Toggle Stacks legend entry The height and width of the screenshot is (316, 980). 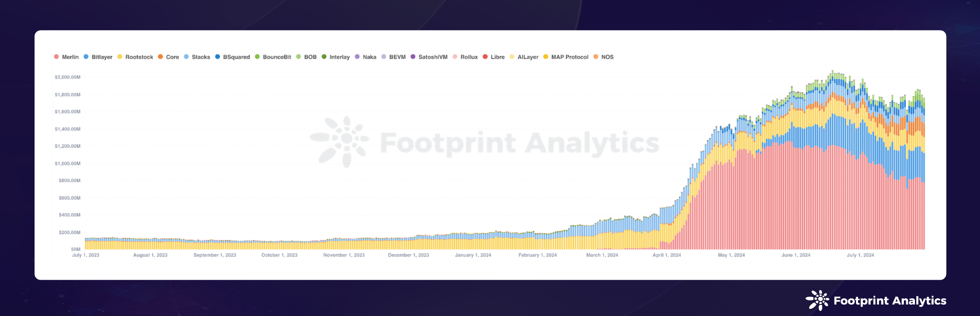[x=200, y=57]
